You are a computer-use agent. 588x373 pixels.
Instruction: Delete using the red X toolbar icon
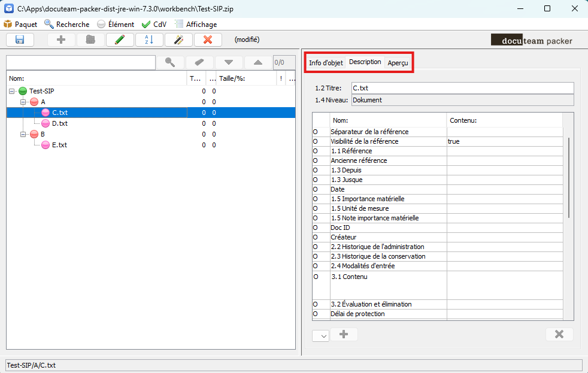208,39
